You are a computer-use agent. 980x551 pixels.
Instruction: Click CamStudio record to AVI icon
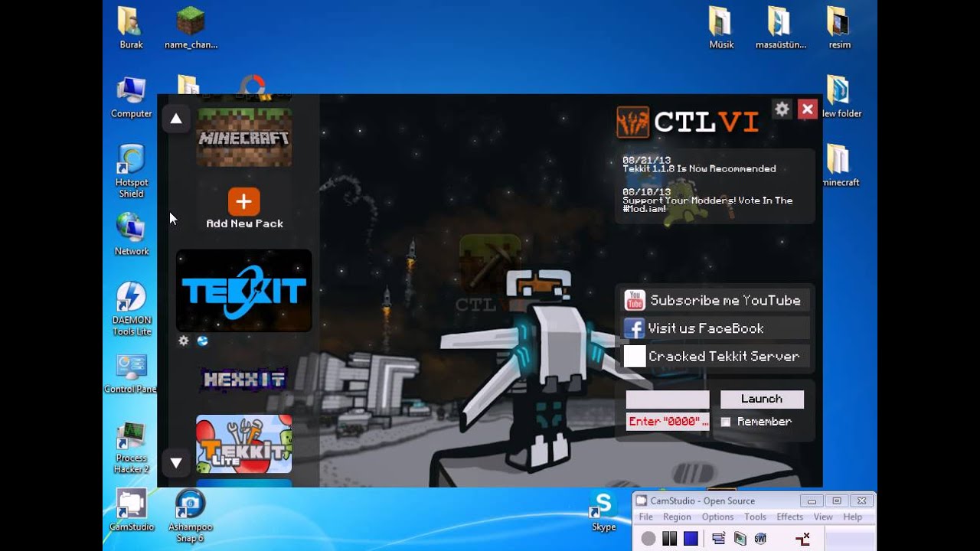point(740,539)
